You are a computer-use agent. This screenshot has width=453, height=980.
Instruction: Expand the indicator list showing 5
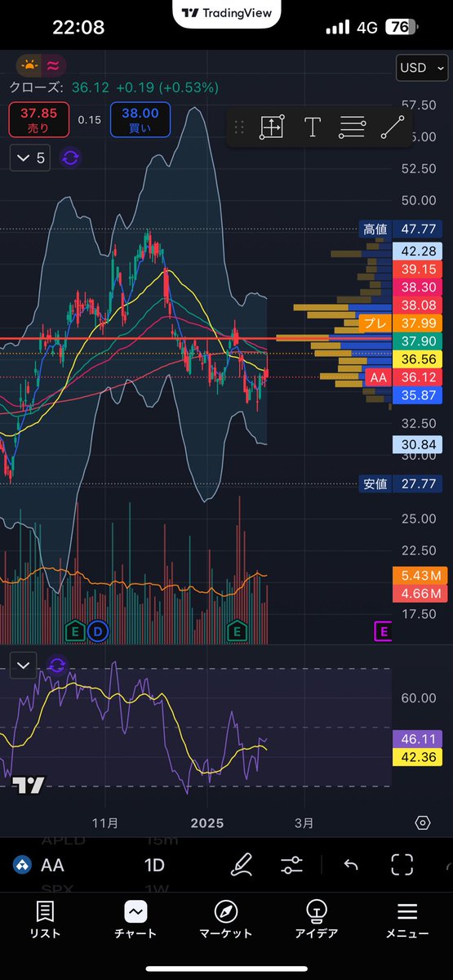[x=29, y=158]
